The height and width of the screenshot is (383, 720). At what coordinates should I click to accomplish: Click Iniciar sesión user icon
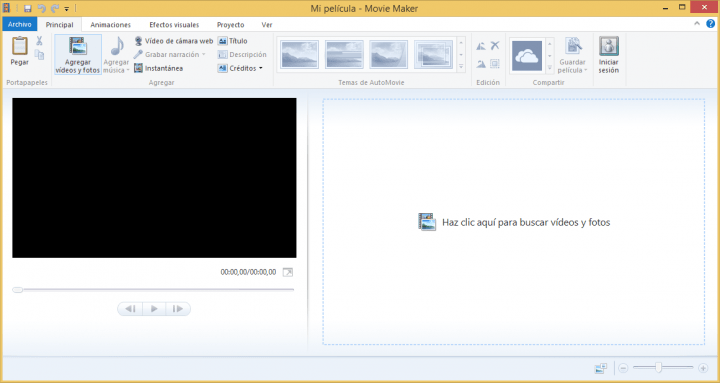coord(608,46)
